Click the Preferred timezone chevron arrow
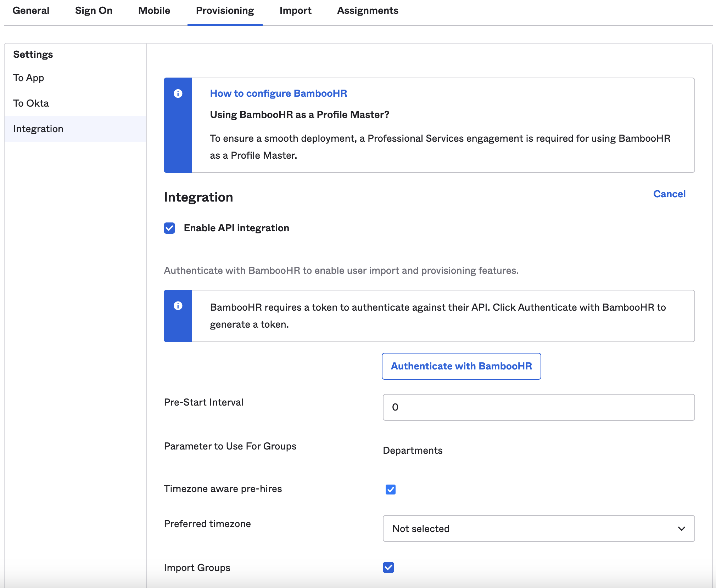The image size is (716, 588). click(x=681, y=528)
